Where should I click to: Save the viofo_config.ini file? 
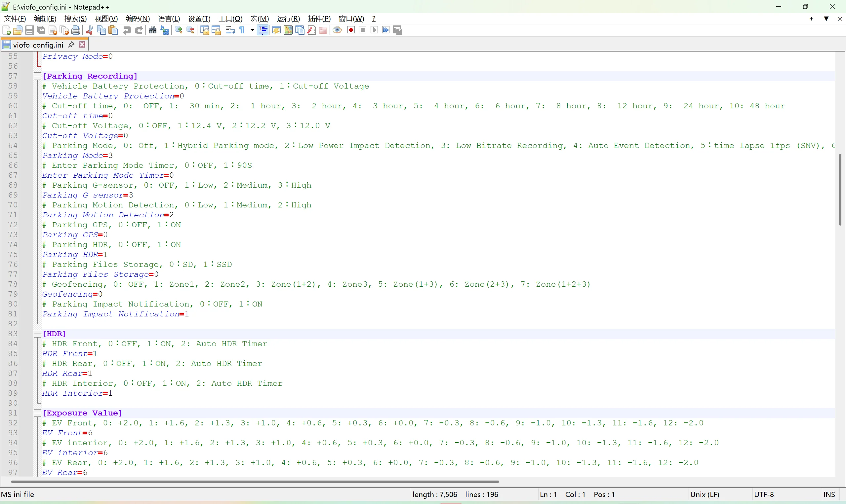pos(29,30)
